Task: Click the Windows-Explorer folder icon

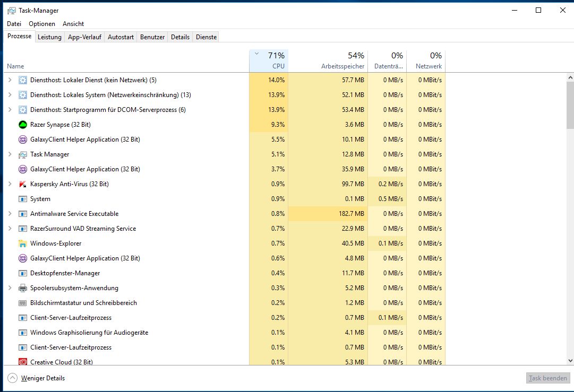Action: (23, 243)
